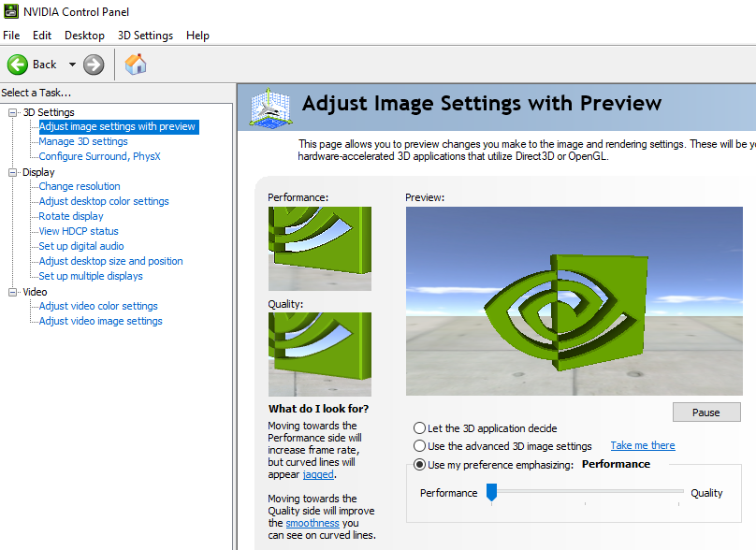Open Adjust video image settings
Screen dimensions: 756x550
[x=100, y=321]
